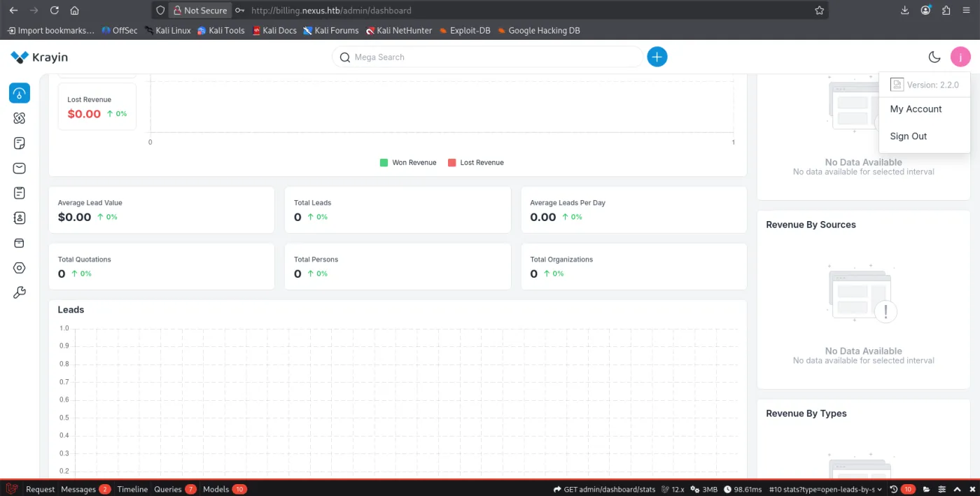Open Kali Docs bookmark

click(x=274, y=31)
